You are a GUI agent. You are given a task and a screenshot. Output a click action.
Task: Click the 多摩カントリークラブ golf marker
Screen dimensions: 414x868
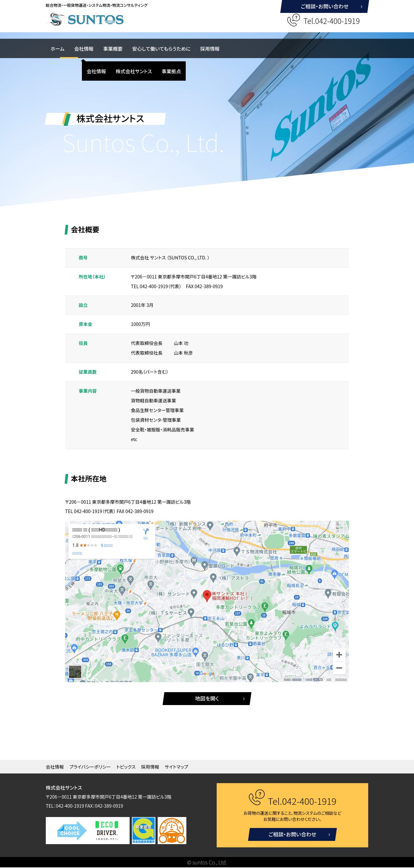265,607
